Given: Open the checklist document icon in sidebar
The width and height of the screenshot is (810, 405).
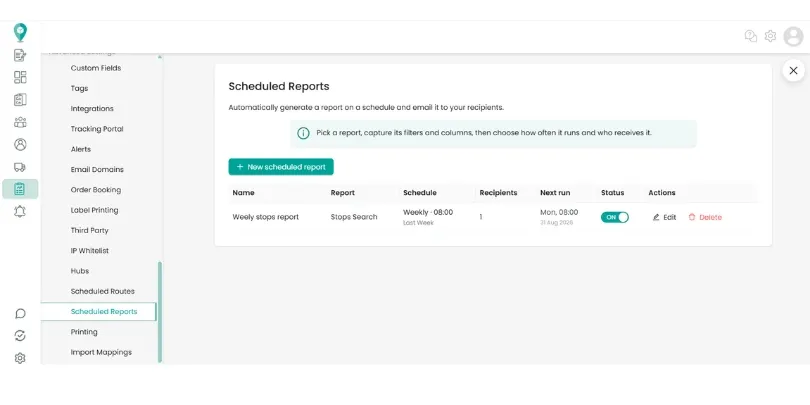Looking at the screenshot, I should [20, 100].
